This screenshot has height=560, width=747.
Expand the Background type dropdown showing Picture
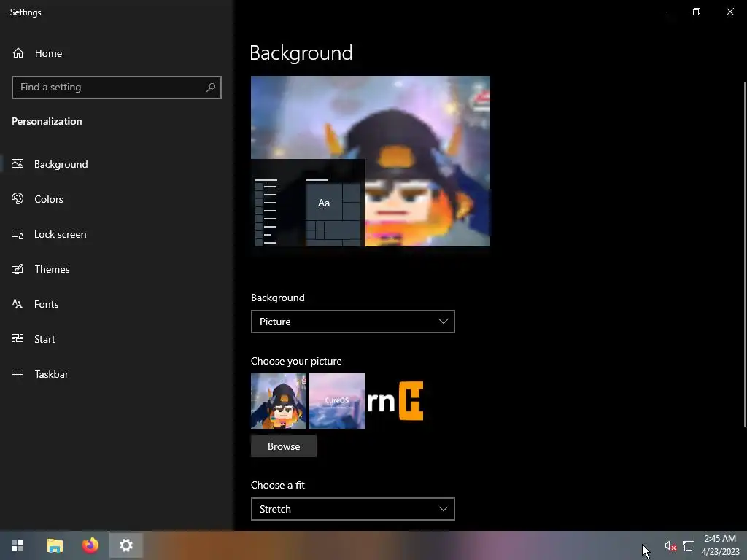coord(352,322)
